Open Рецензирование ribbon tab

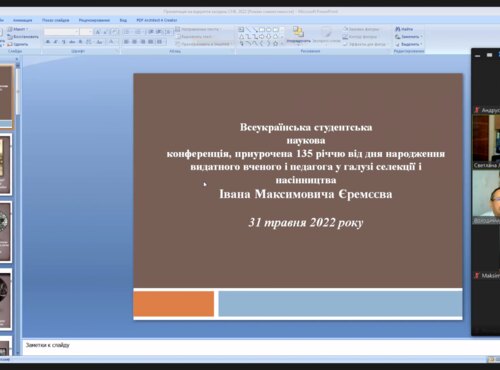[x=94, y=20]
